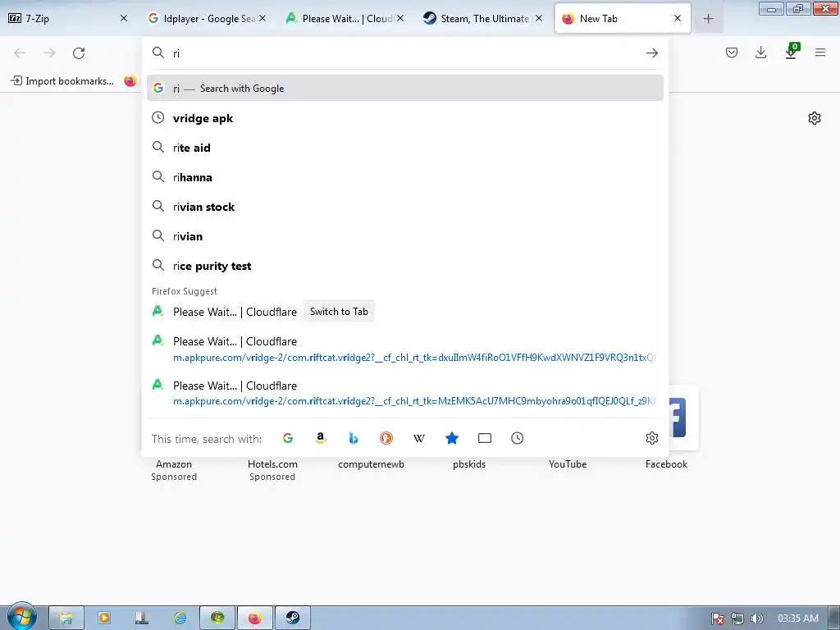Choose 'rihanna' search suggestion
Image resolution: width=840 pixels, height=630 pixels.
405,177
